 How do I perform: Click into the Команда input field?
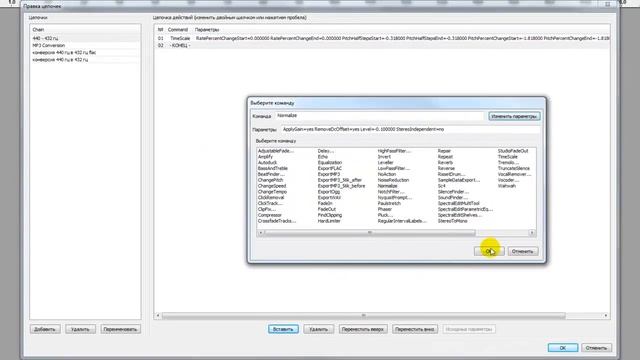pos(379,116)
